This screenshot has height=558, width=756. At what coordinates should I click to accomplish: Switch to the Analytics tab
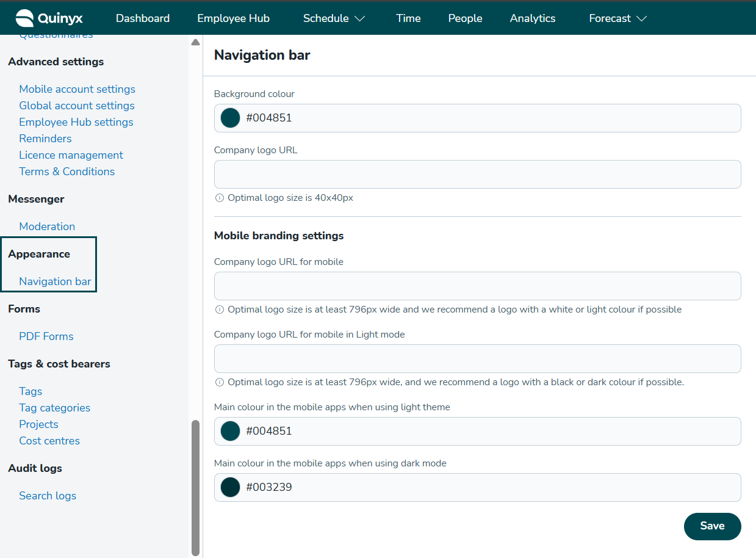point(533,18)
